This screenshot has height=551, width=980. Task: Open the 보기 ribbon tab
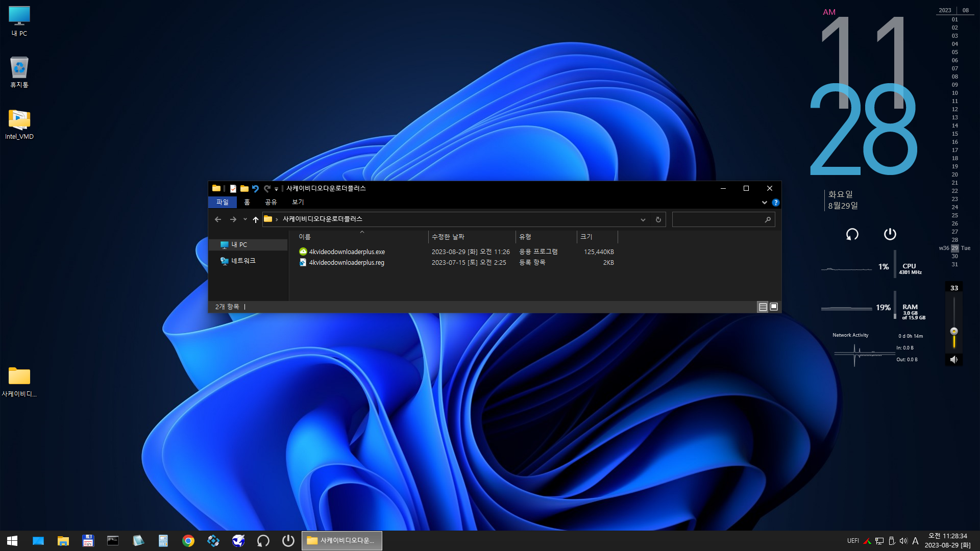click(298, 202)
